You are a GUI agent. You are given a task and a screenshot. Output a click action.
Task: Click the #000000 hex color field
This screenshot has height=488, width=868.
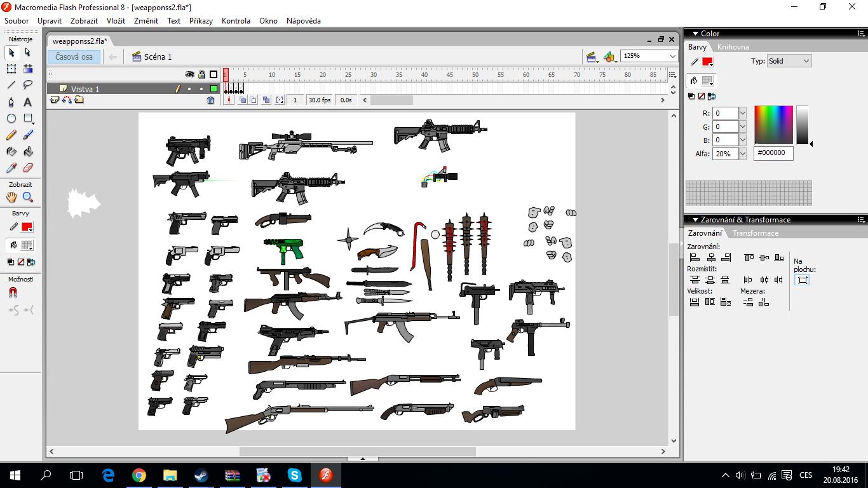click(773, 153)
